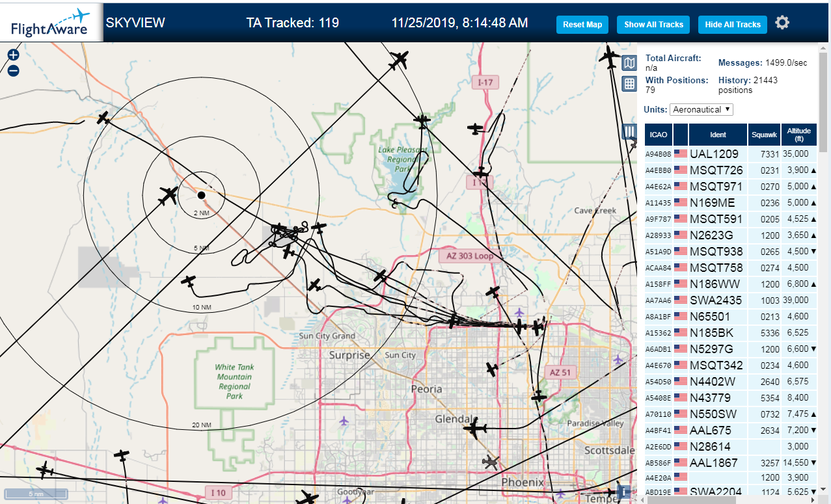This screenshot has height=504, width=831.
Task: Select the AAL675 ident text
Action: click(x=711, y=431)
